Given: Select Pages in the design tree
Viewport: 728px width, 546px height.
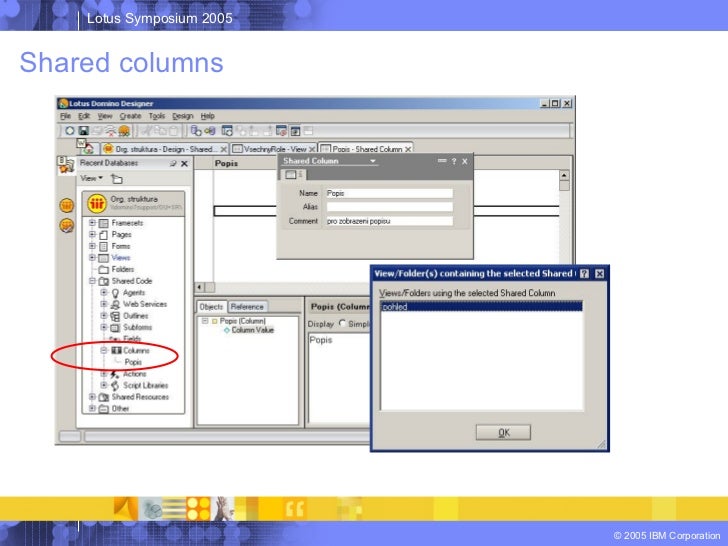Looking at the screenshot, I should (121, 234).
